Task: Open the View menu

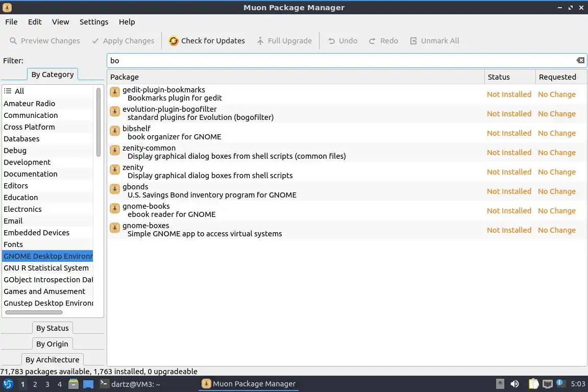Action: 60,22
